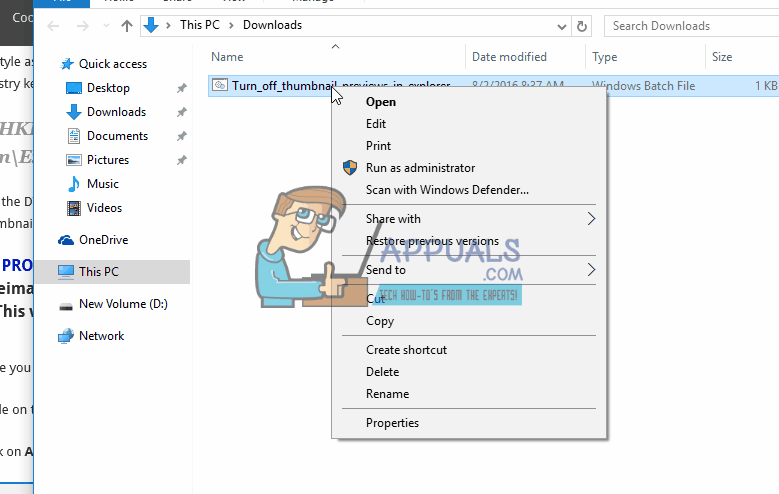779x494 pixels.
Task: Click the This PC monitor icon
Action: point(66,272)
